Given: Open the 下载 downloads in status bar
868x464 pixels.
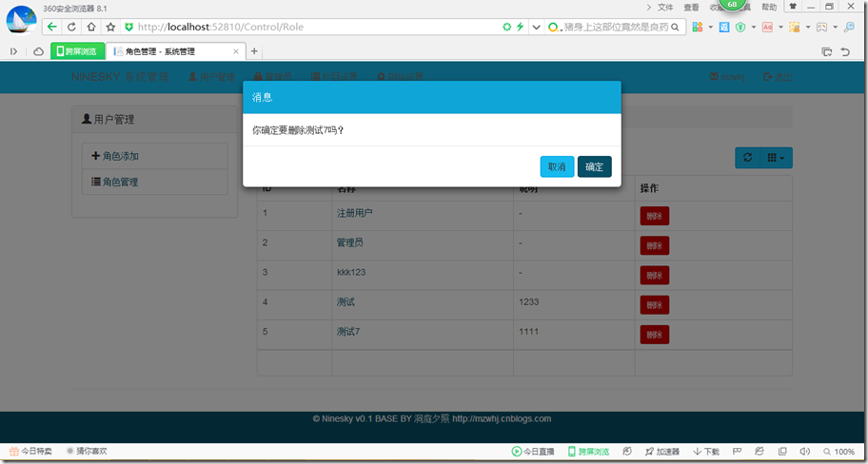Looking at the screenshot, I should tap(706, 452).
